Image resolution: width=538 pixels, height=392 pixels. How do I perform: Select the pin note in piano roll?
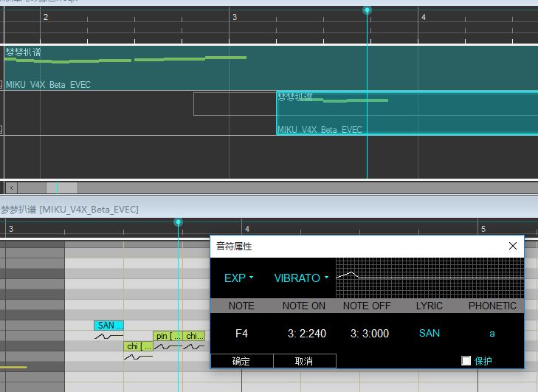coord(168,336)
